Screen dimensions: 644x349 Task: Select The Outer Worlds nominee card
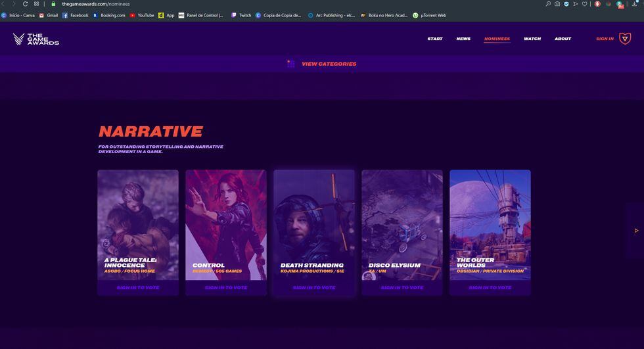(490, 223)
